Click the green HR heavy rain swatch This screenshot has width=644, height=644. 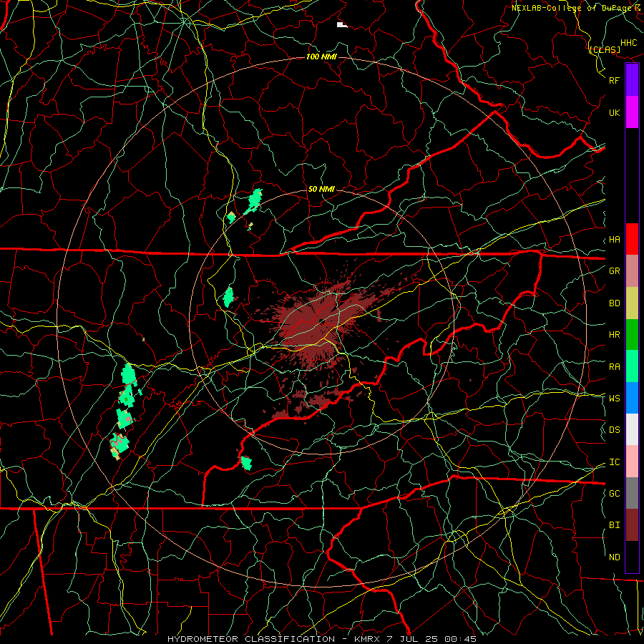pos(632,334)
